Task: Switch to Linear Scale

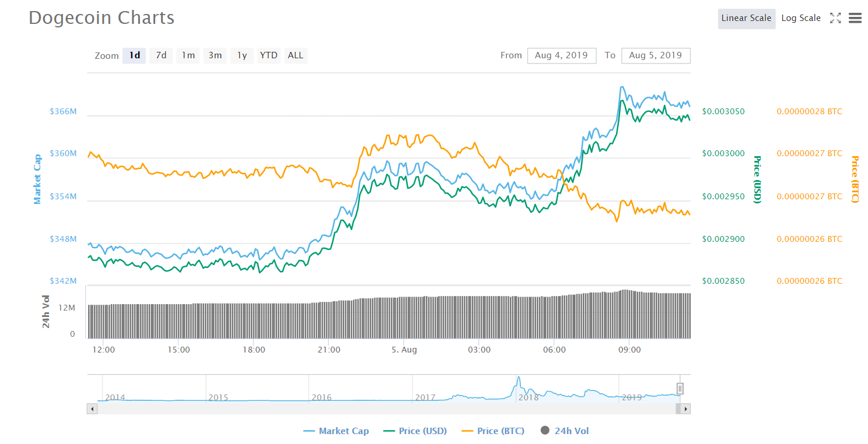Action: point(747,18)
